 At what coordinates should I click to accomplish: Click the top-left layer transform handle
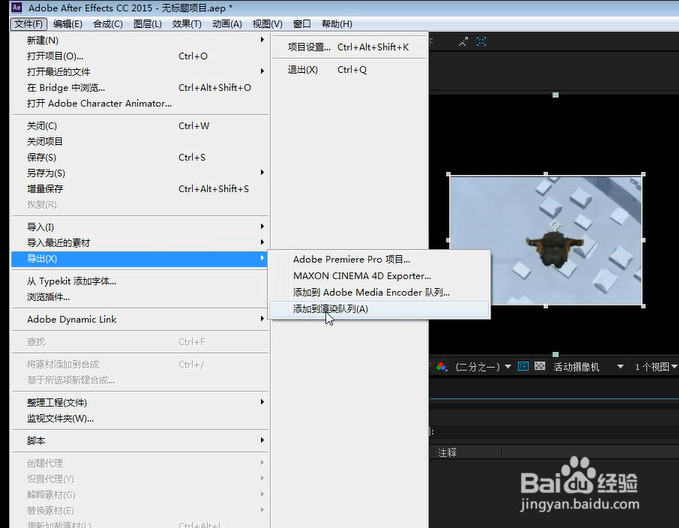449,175
